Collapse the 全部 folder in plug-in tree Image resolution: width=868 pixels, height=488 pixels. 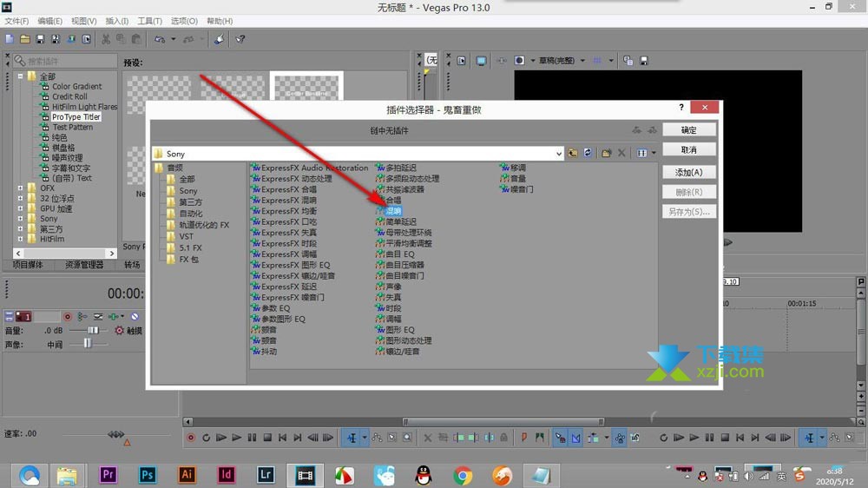click(21, 76)
